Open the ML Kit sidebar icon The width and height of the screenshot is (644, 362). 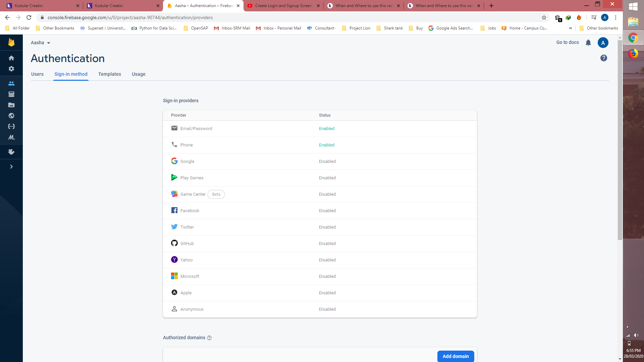click(x=11, y=137)
